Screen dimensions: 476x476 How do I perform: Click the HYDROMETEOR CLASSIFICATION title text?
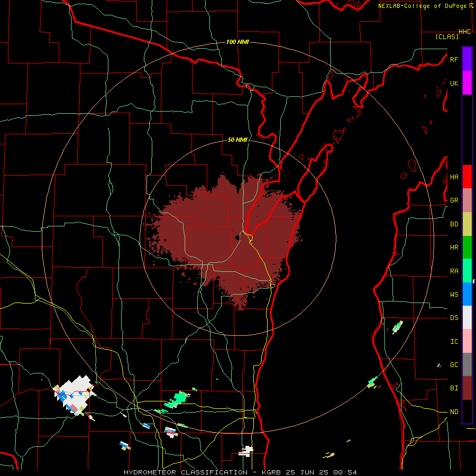(186, 472)
